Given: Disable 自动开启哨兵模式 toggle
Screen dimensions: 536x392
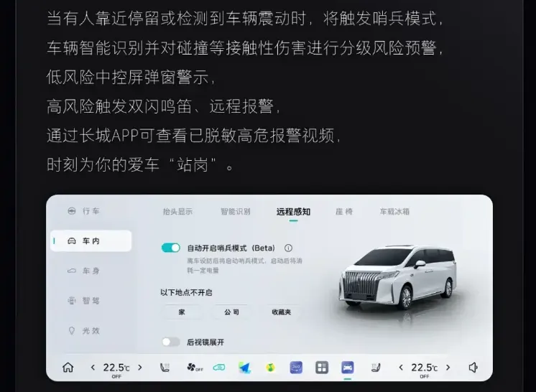Looking at the screenshot, I should pos(170,248).
